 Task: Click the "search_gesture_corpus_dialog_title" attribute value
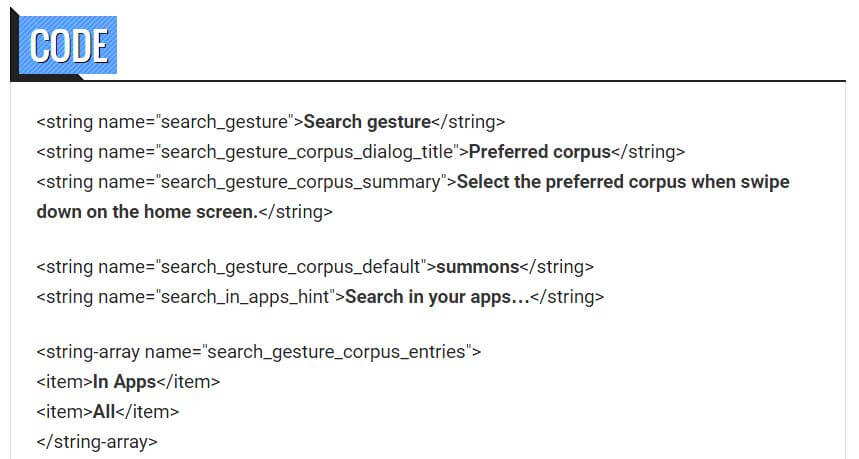pyautogui.click(x=307, y=152)
